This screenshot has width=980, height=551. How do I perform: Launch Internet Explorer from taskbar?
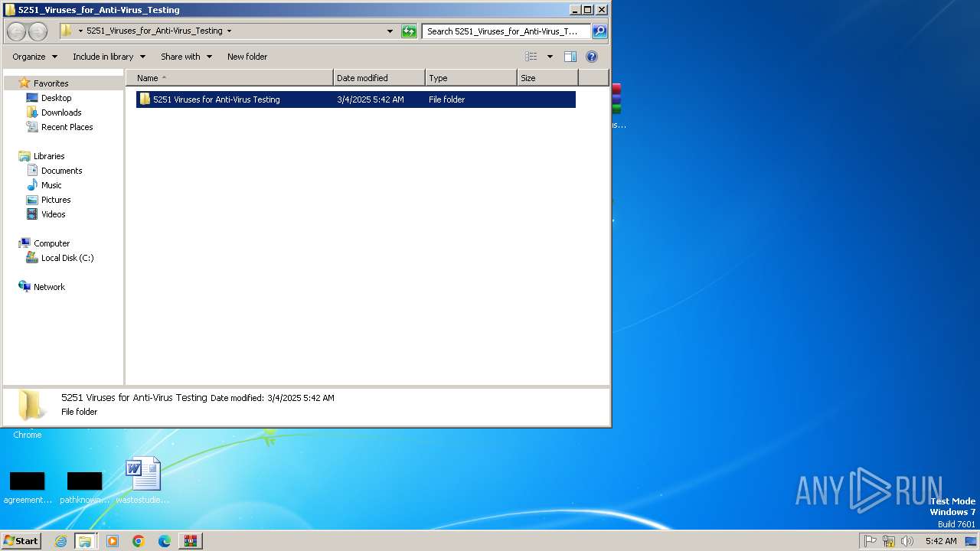click(61, 541)
